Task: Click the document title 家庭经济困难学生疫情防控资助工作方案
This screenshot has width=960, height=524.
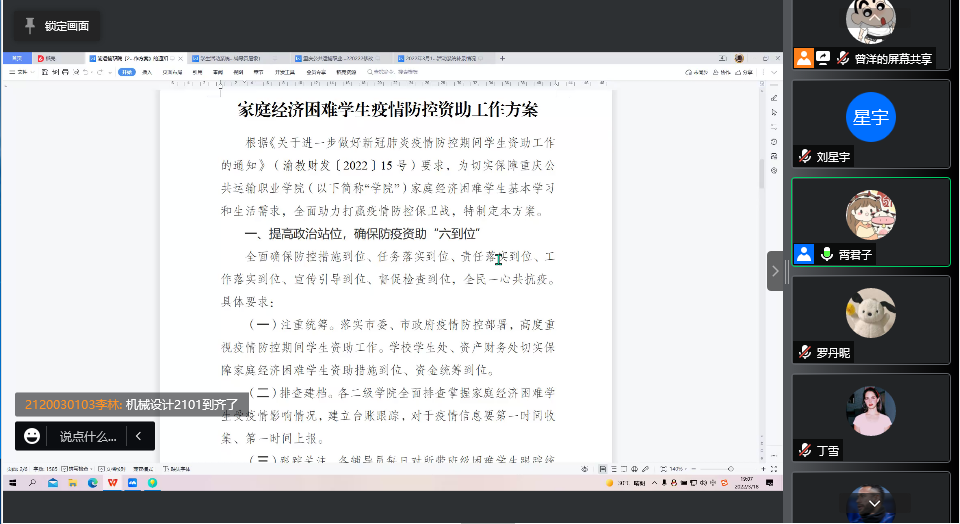Action: click(x=387, y=109)
